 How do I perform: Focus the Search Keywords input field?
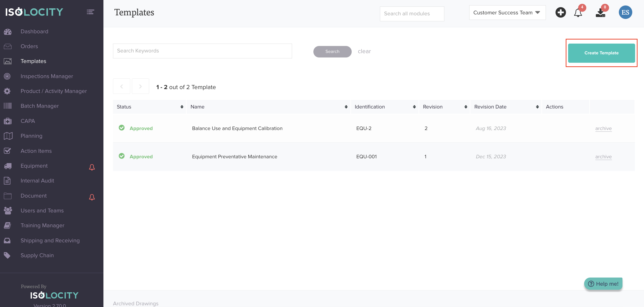click(202, 51)
